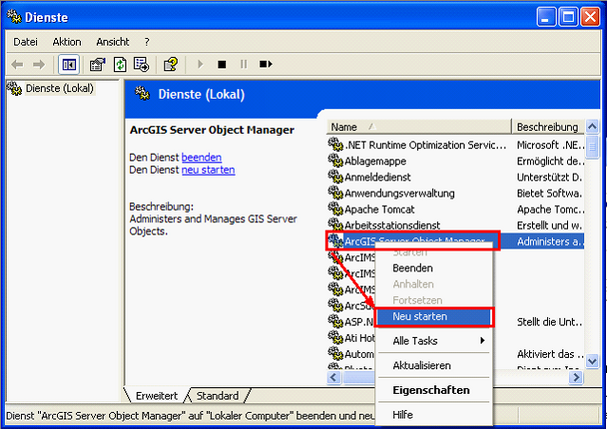Open the Datei menu
The height and width of the screenshot is (429, 607).
coord(26,42)
